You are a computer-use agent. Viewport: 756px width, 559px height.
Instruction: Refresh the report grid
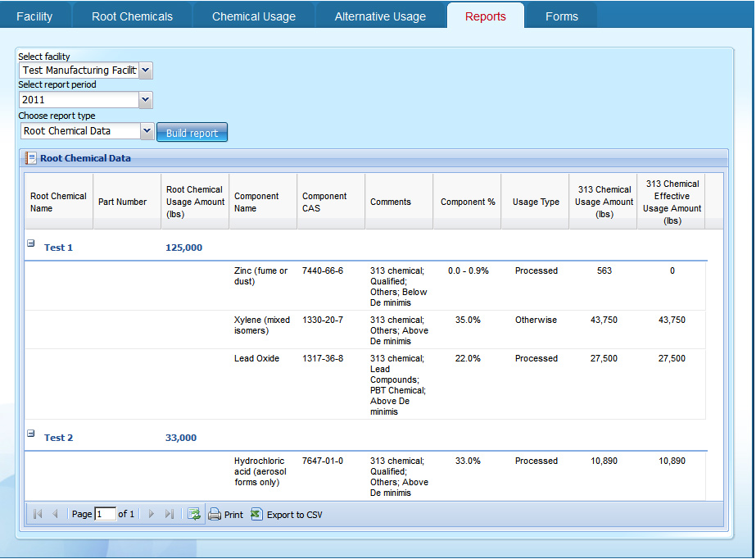coord(194,514)
